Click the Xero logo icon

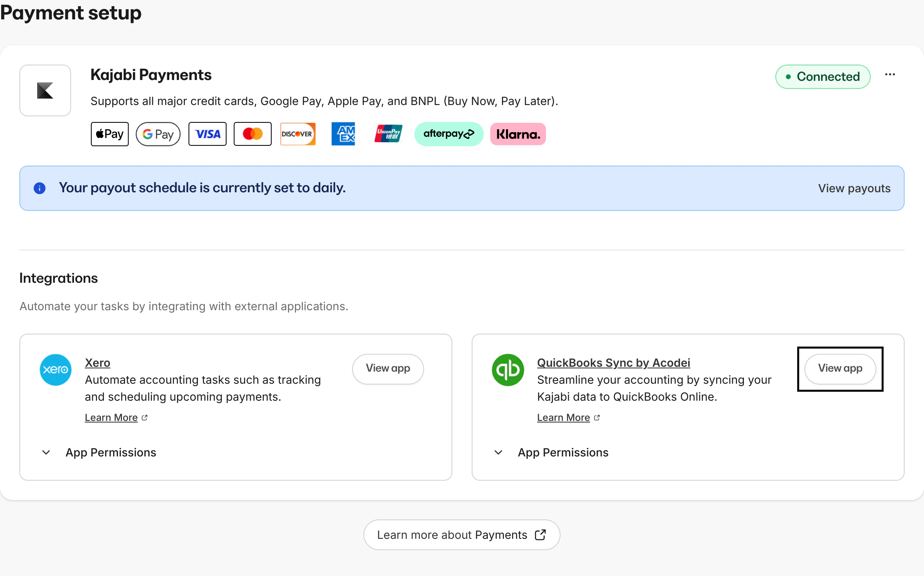point(56,370)
